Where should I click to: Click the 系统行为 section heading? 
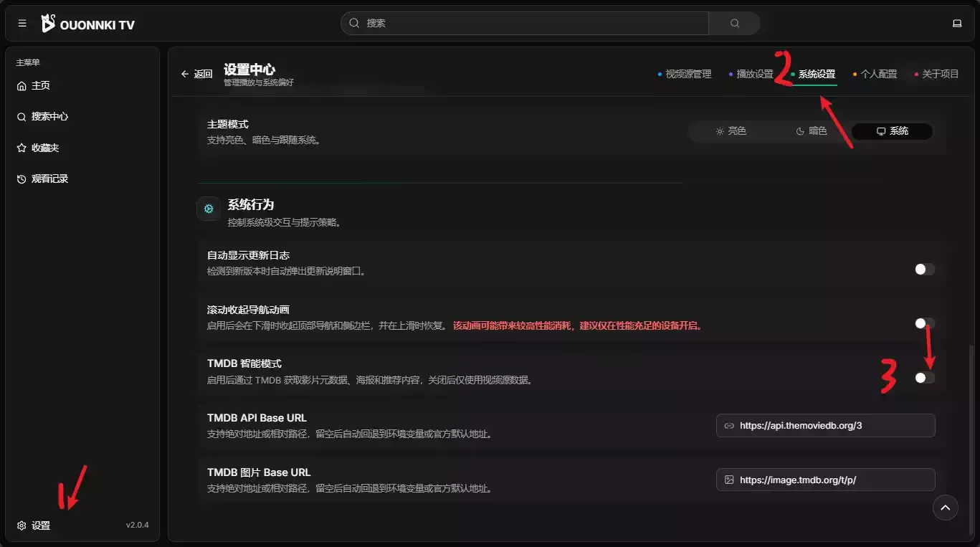click(251, 204)
